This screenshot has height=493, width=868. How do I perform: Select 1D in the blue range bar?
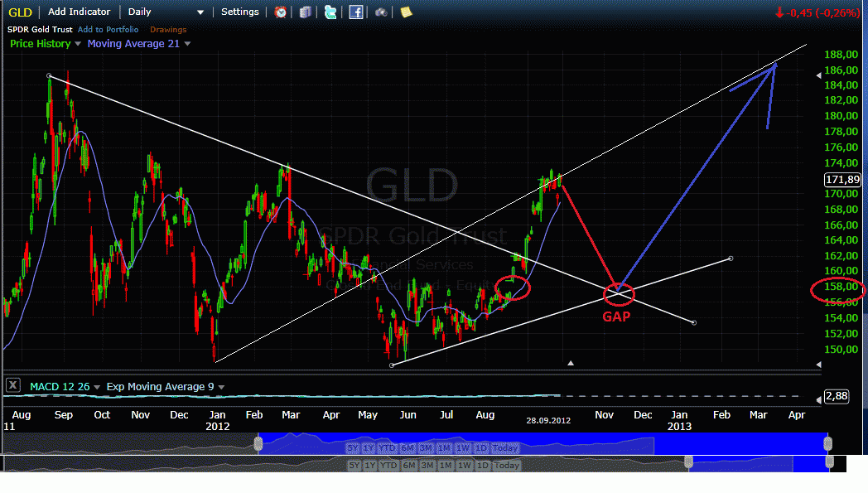tap(481, 447)
